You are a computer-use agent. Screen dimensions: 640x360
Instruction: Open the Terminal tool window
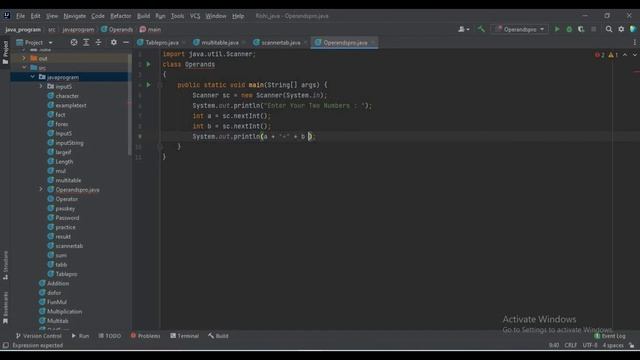184,336
